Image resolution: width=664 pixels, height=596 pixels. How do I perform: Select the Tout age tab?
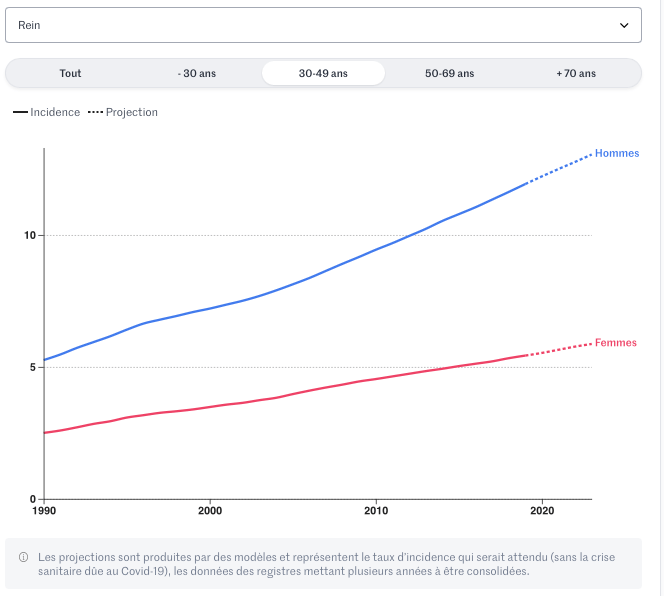tap(70, 73)
